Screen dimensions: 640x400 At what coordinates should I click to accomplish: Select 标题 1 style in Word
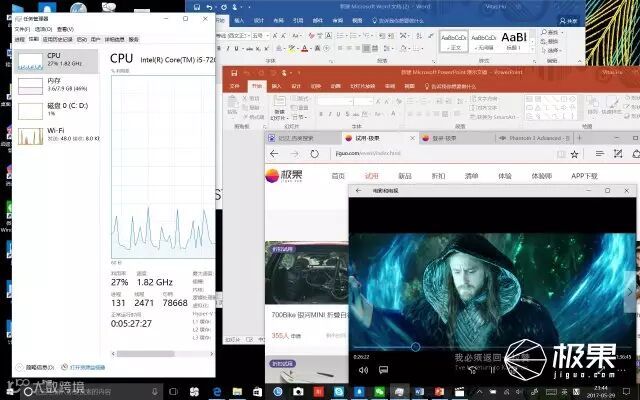514,41
